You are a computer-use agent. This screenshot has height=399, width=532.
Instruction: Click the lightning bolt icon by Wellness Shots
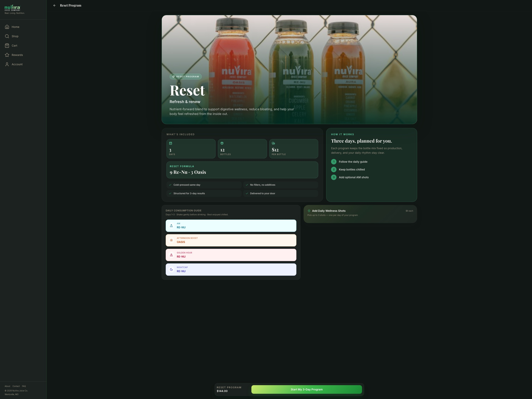[309, 211]
